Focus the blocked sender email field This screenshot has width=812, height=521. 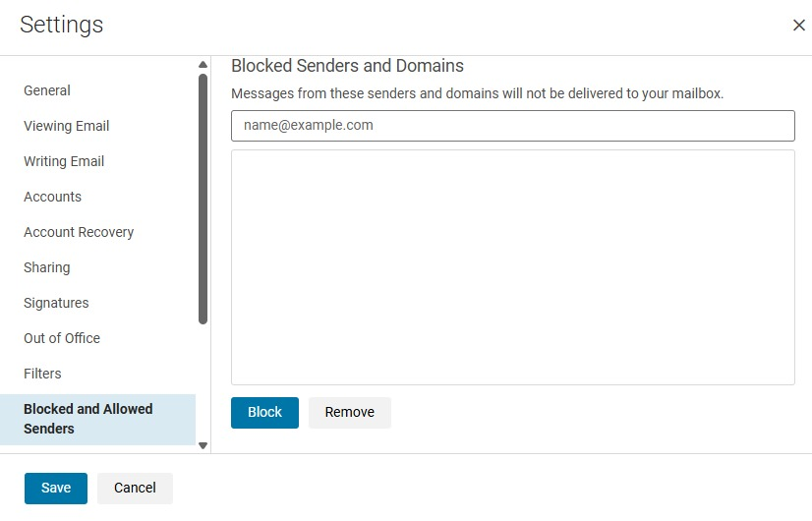click(512, 126)
